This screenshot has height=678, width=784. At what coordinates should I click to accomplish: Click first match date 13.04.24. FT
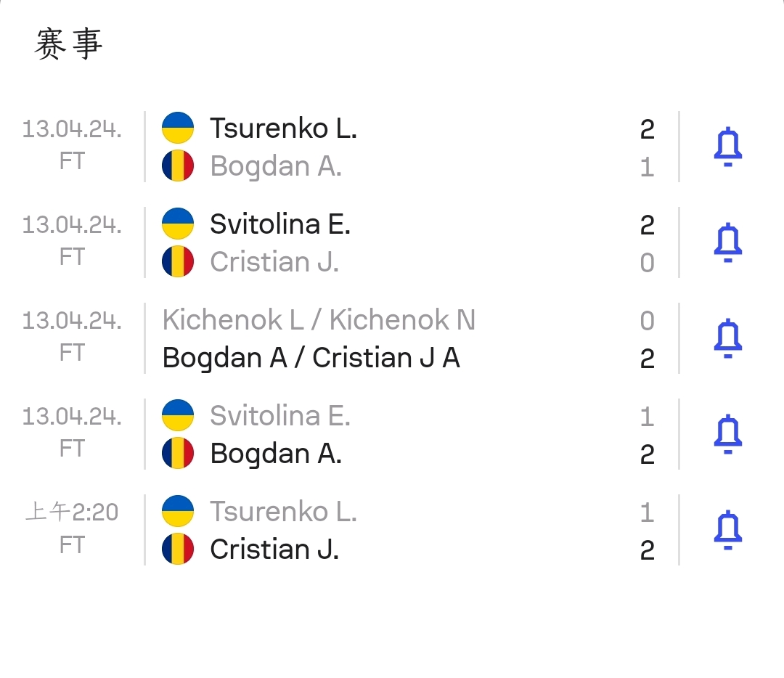72,145
